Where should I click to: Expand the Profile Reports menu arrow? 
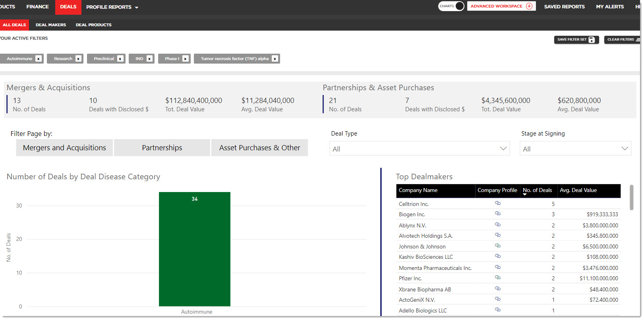tap(137, 8)
